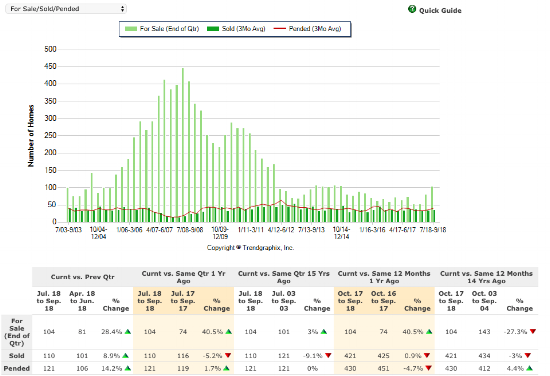Click the 434 Sold value
The width and height of the screenshot is (550, 376).
(x=484, y=356)
